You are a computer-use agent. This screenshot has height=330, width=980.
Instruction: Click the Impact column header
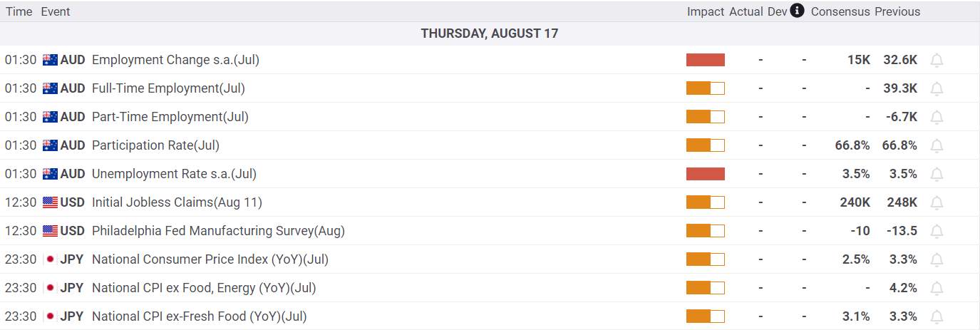(706, 11)
